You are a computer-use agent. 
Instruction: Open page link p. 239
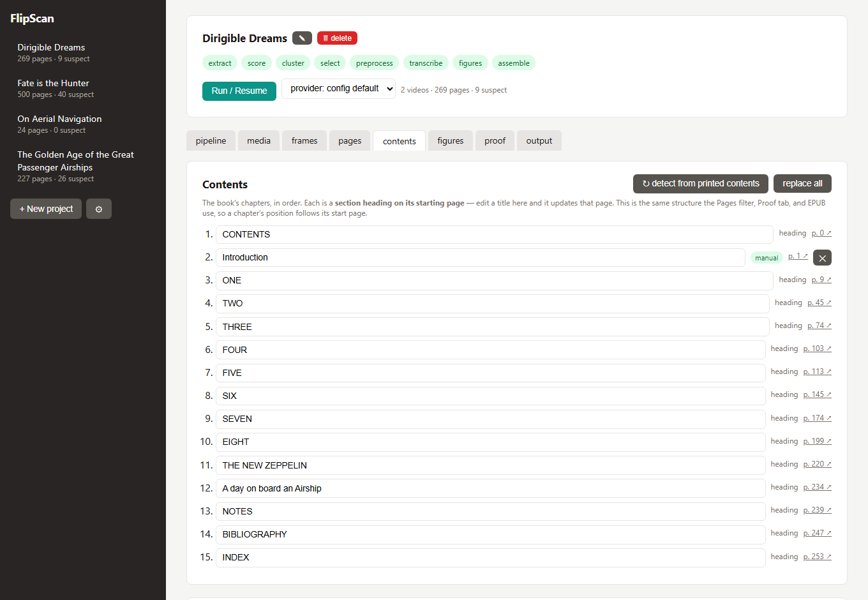(818, 510)
